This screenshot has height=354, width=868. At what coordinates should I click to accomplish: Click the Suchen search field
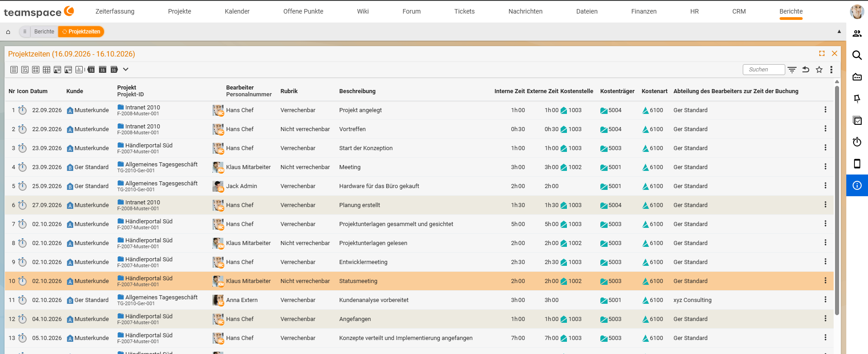[764, 70]
